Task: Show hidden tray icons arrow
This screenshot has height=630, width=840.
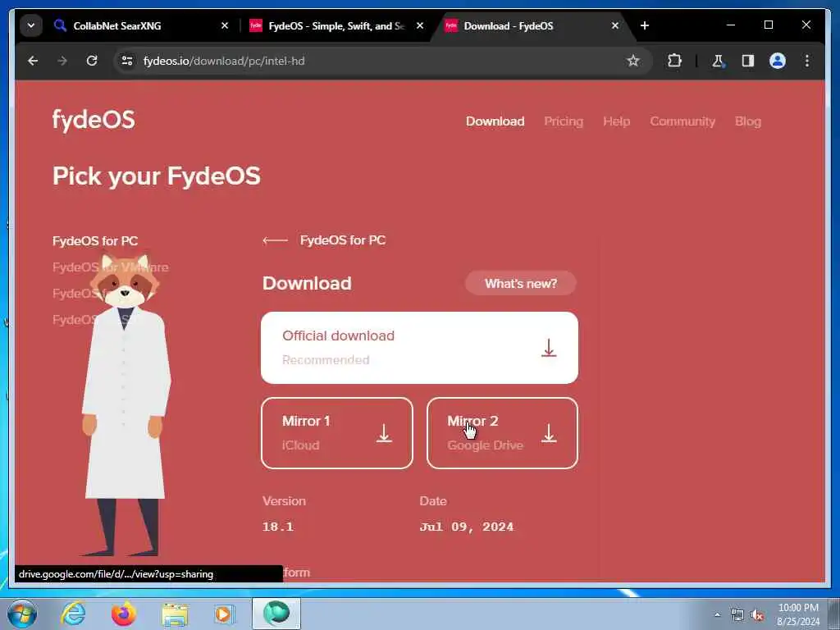Action: coord(717,615)
